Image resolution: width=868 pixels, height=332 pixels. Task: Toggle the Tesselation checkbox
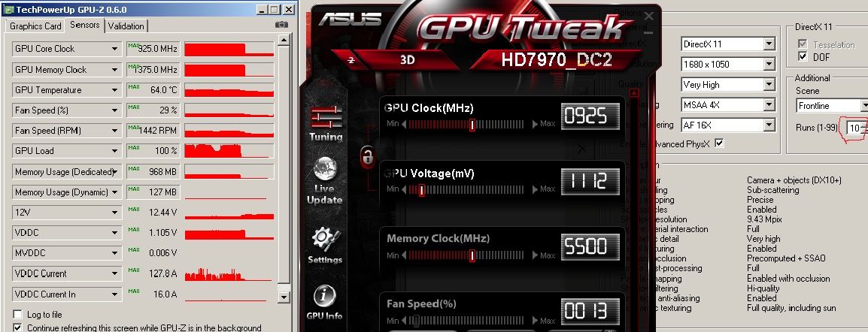(803, 44)
